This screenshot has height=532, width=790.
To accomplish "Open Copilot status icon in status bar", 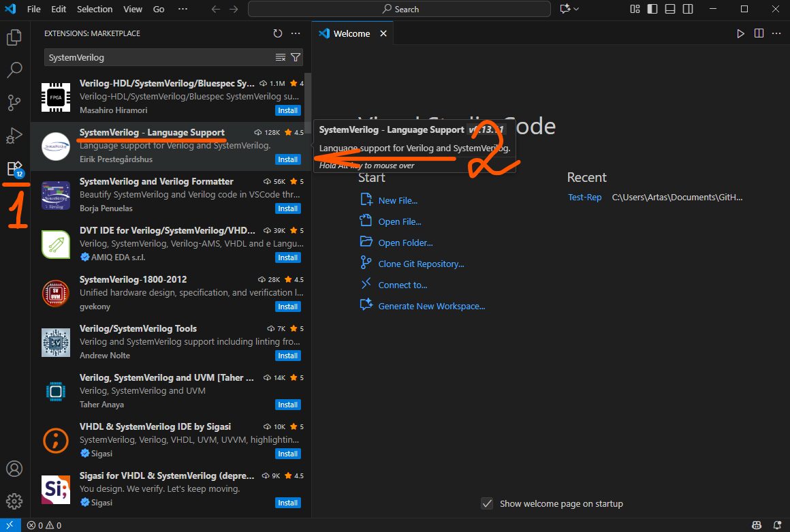I will tap(756, 525).
